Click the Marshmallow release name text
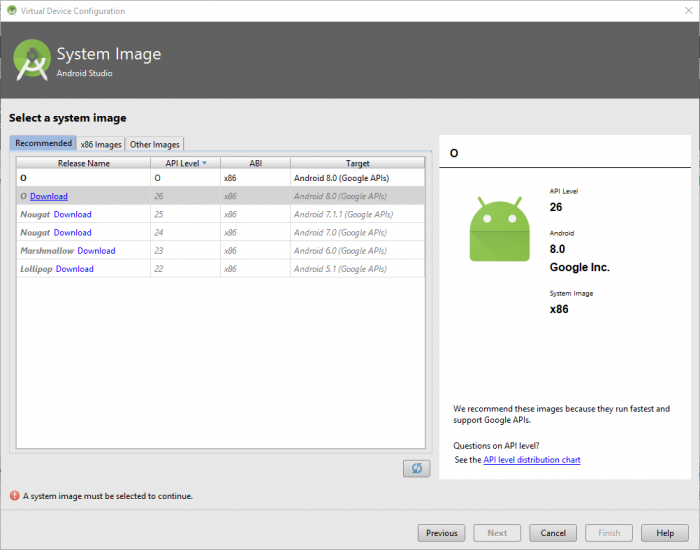Image resolution: width=700 pixels, height=550 pixels. (47, 251)
